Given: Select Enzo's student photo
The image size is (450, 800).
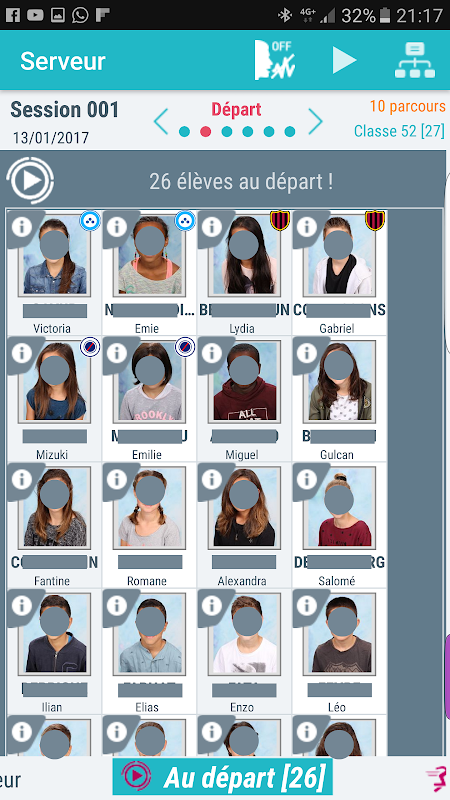Looking at the screenshot, I should point(244,634).
